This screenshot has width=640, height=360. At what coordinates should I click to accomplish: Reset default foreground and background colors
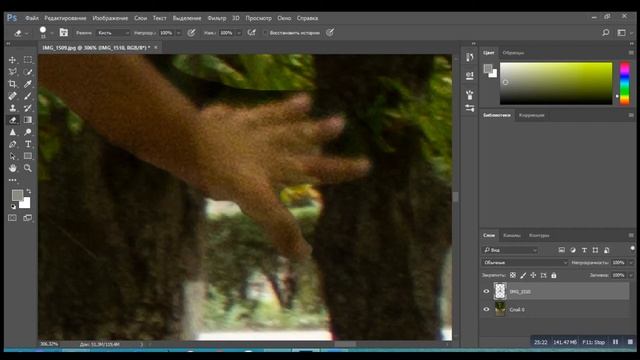pos(13,207)
